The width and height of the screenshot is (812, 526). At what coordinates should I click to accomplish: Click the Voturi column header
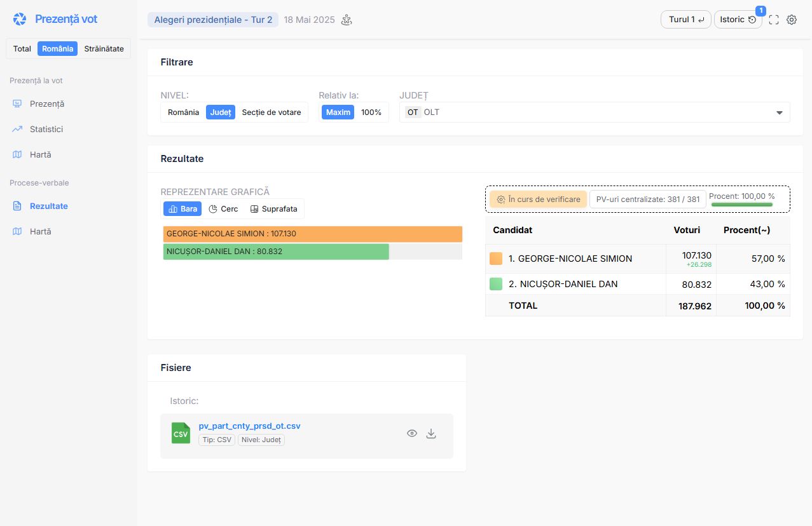(687, 230)
